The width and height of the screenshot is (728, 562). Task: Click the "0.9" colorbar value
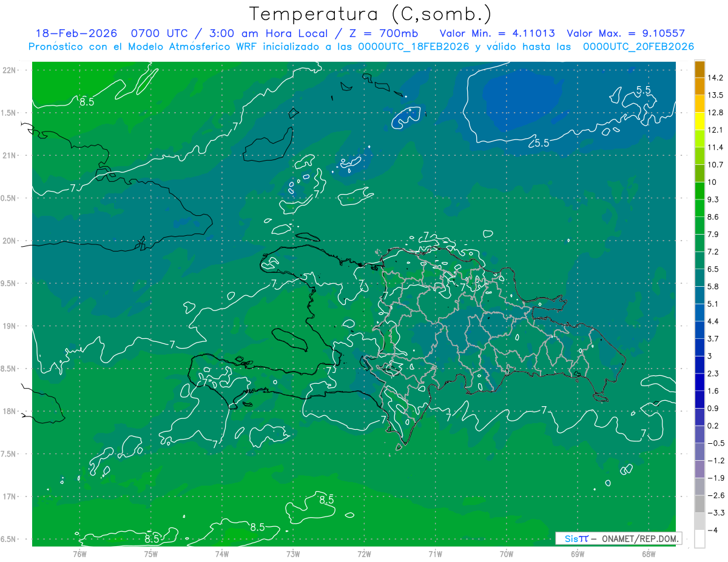point(714,408)
